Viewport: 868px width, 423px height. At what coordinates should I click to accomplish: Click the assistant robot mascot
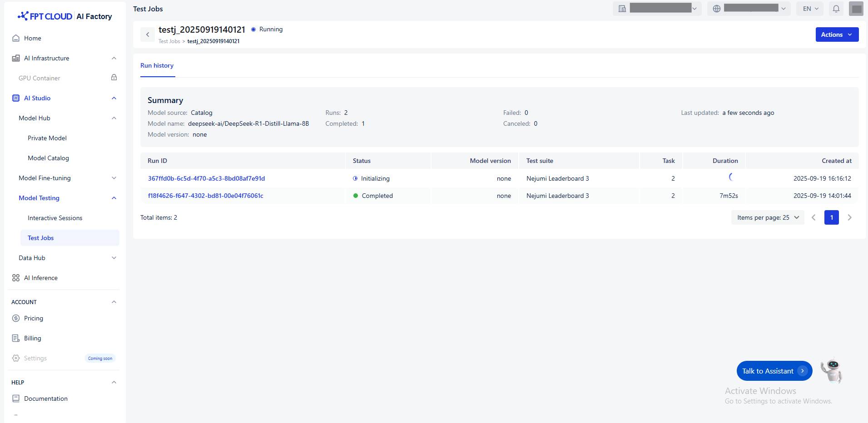[x=832, y=370]
